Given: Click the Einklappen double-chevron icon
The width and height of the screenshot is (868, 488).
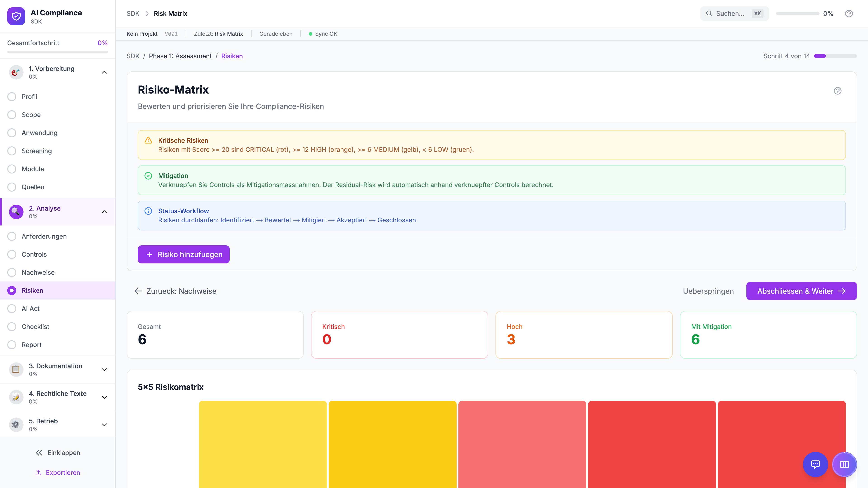Looking at the screenshot, I should click(x=39, y=453).
